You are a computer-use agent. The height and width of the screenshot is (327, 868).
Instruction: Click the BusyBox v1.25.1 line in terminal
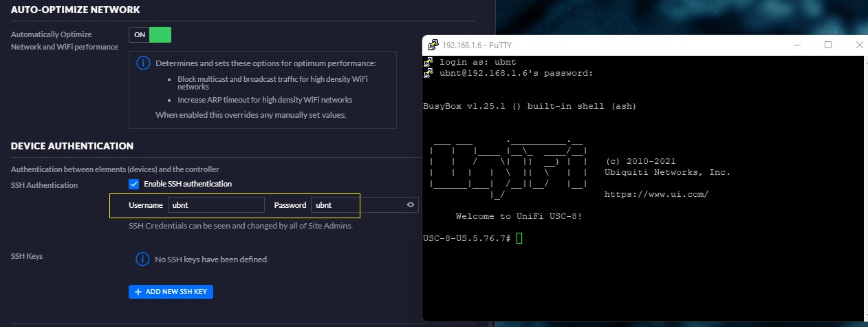pos(530,106)
